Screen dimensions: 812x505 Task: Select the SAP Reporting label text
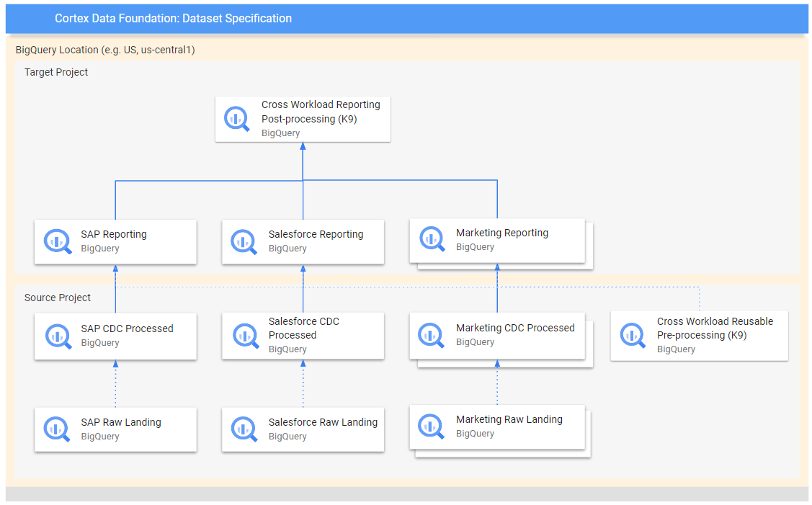tap(114, 234)
